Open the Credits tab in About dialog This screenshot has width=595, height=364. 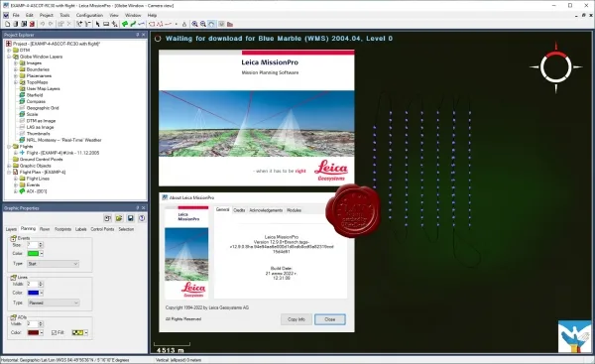[239, 210]
